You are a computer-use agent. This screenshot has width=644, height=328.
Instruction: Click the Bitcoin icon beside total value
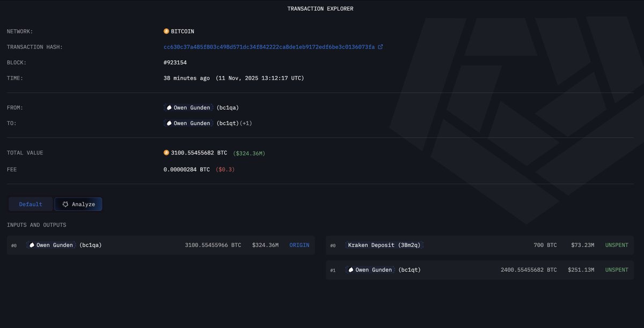click(166, 152)
